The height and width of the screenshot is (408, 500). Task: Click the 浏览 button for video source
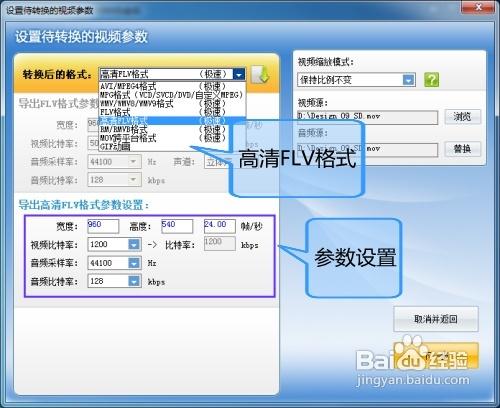click(x=463, y=117)
